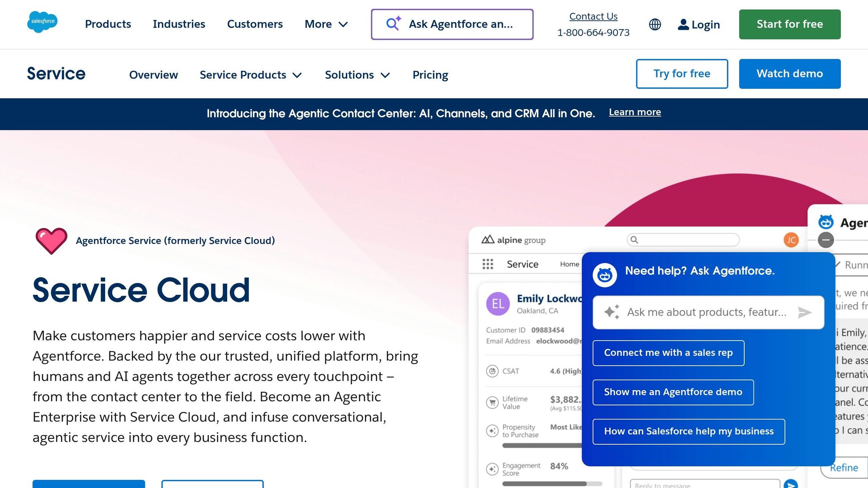Click the Propensity to Purchase progress bar
This screenshot has height=488, width=868.
point(542,446)
